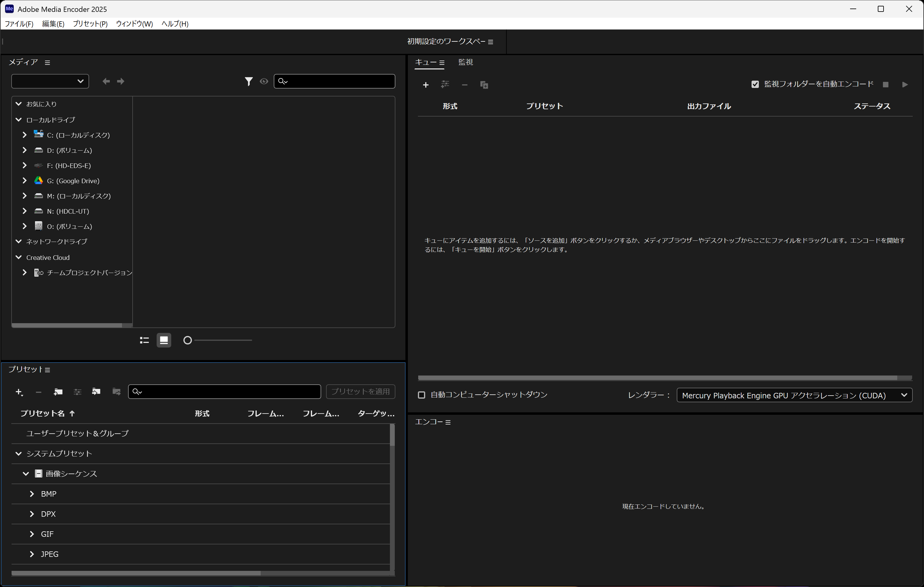Collapse the 画像シーケンス preset group
The width and height of the screenshot is (924, 587).
click(x=26, y=474)
